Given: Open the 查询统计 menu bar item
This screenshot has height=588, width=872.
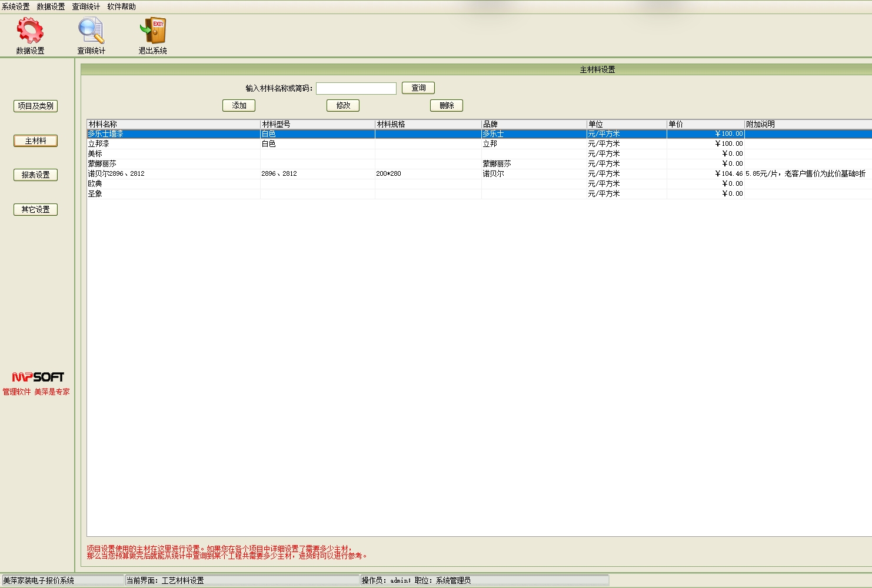Looking at the screenshot, I should (x=86, y=6).
